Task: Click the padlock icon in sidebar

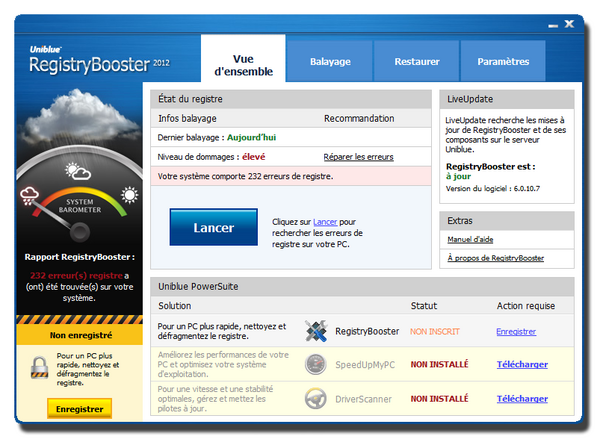Action: coord(39,367)
